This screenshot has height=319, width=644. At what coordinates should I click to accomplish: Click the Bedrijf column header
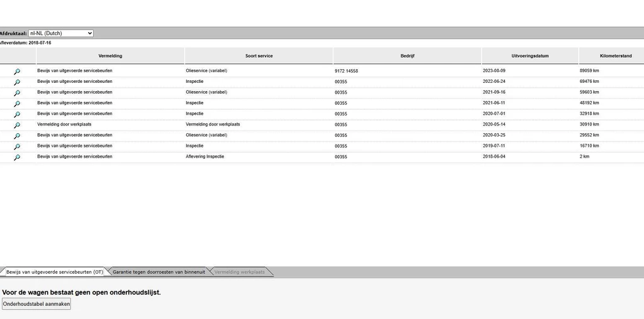pyautogui.click(x=407, y=56)
